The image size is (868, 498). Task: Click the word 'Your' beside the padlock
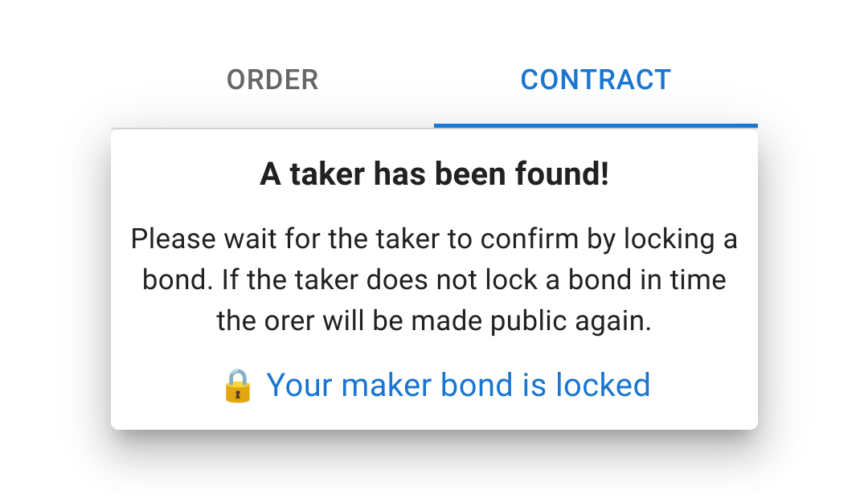pos(299,386)
